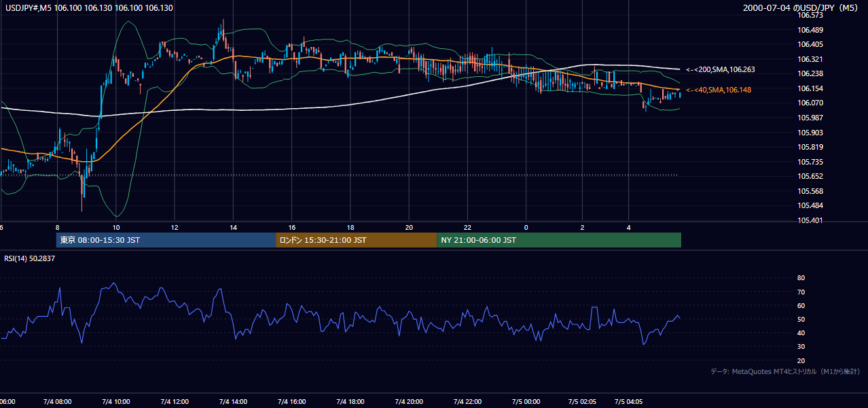
Task: Click the 7/4 18:00 date label
Action: coord(350,401)
